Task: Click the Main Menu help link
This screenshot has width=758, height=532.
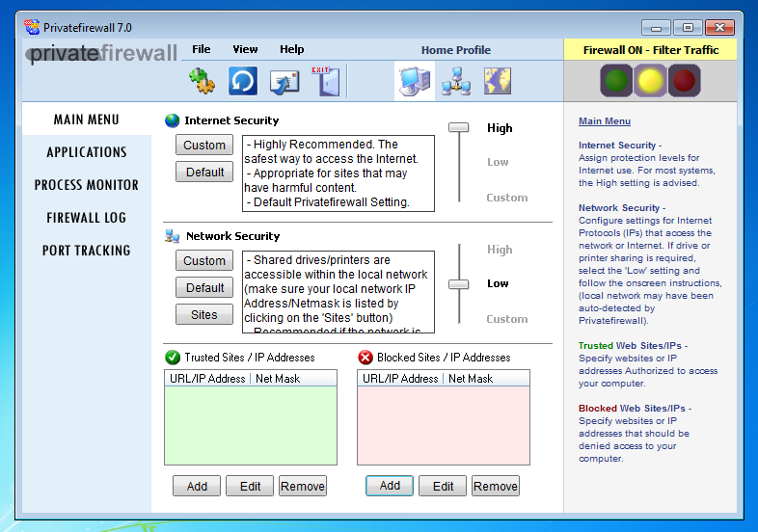Action: (x=605, y=121)
